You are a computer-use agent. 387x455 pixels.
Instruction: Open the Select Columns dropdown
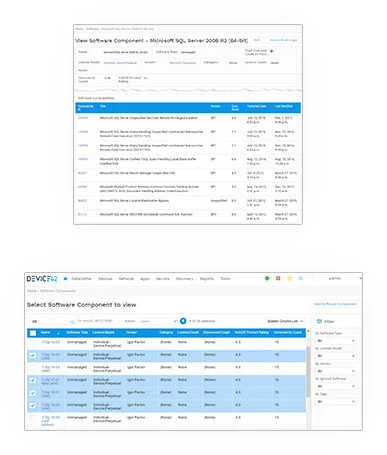click(x=285, y=321)
